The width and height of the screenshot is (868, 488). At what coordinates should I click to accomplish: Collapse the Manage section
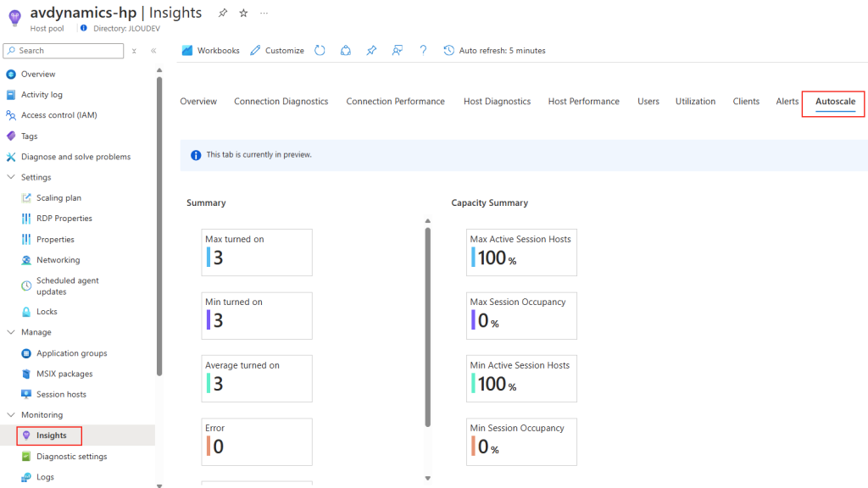[x=11, y=332]
